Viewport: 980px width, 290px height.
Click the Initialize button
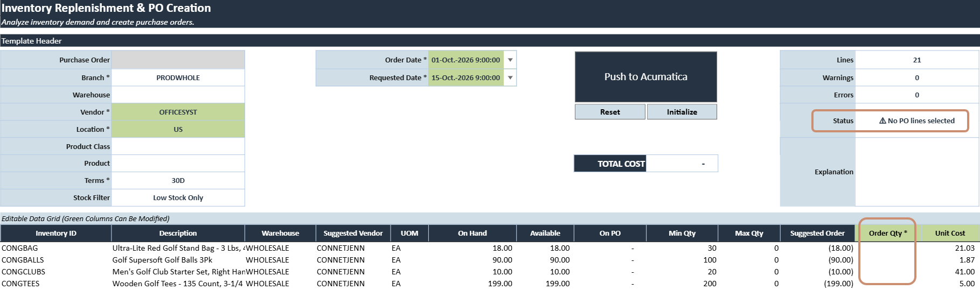coord(682,112)
